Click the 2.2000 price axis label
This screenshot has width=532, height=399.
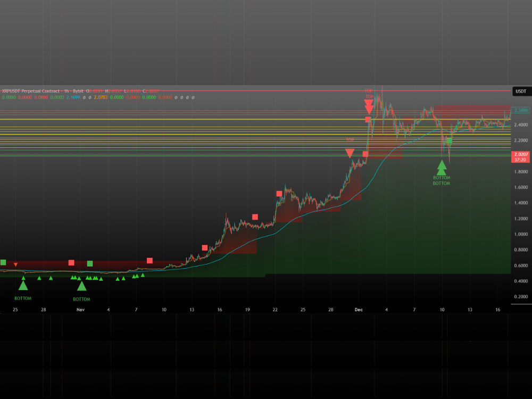click(x=521, y=140)
